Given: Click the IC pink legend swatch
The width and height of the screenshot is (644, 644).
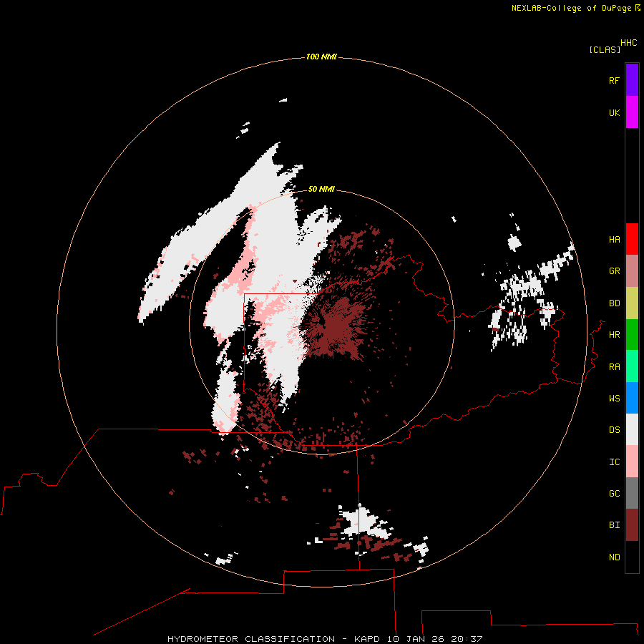Looking at the screenshot, I should tap(632, 462).
